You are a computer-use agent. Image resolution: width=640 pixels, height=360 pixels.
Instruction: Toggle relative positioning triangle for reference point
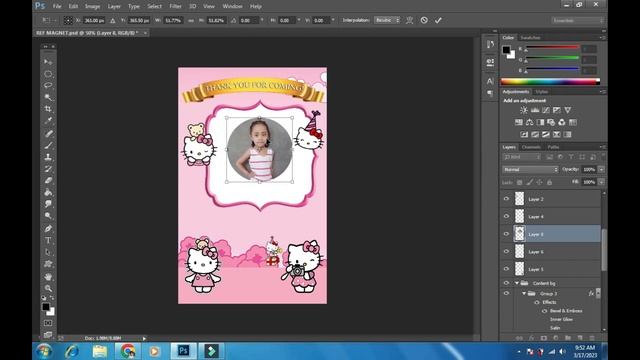pos(113,20)
